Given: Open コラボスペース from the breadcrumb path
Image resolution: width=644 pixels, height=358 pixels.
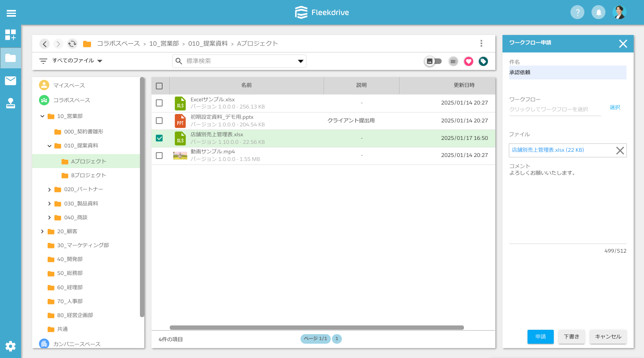Looking at the screenshot, I should (118, 43).
